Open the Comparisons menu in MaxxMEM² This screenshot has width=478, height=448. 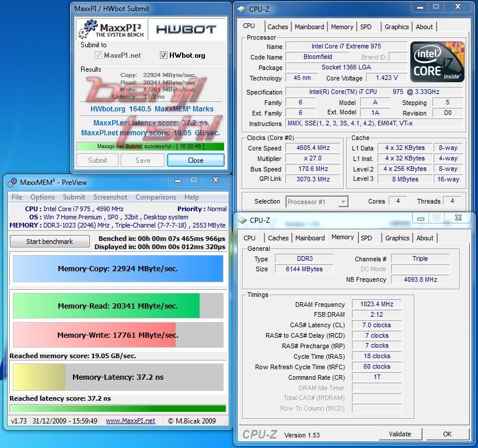156,197
